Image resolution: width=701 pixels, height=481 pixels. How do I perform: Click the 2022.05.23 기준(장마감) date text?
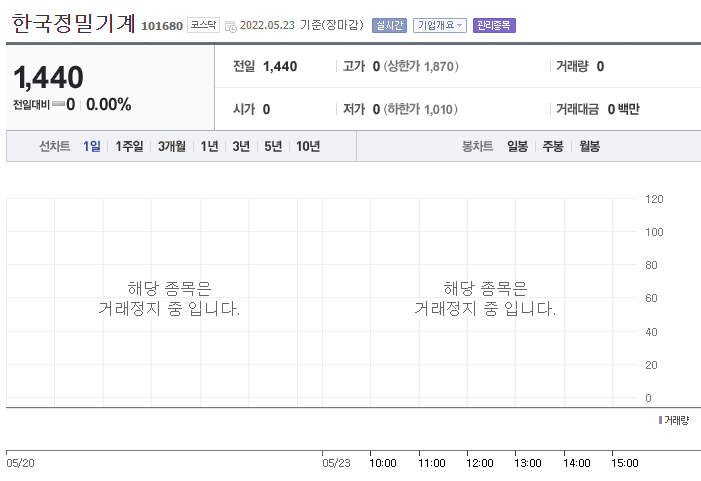pos(302,25)
